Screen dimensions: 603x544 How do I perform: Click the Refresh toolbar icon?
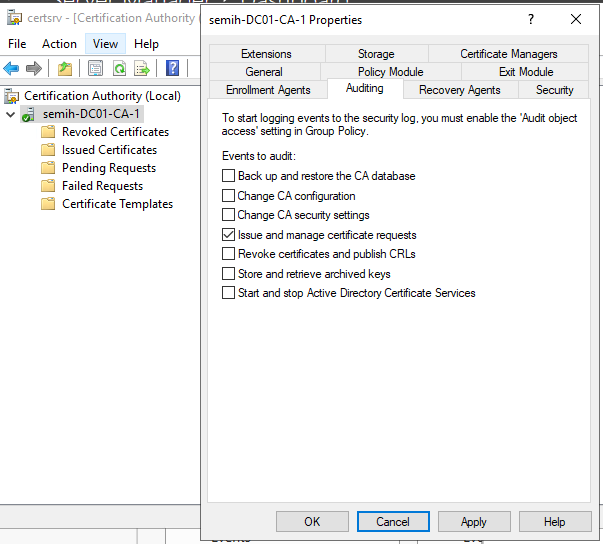pos(119,68)
